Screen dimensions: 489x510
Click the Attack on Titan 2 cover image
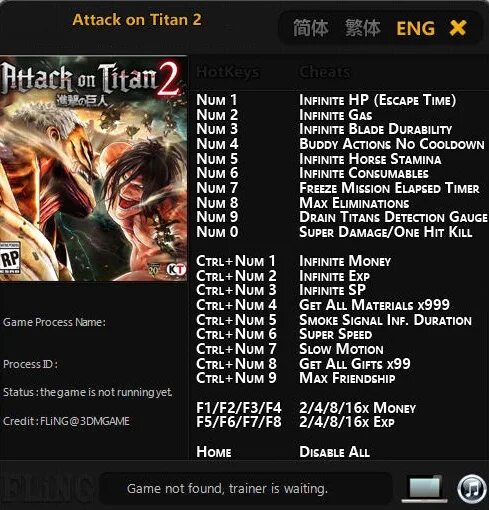tap(93, 169)
